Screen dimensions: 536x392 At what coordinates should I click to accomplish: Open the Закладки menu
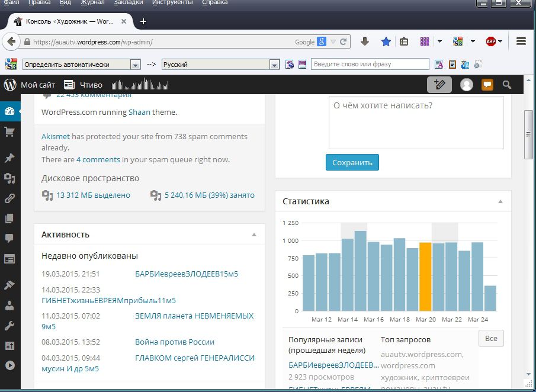[x=129, y=2]
